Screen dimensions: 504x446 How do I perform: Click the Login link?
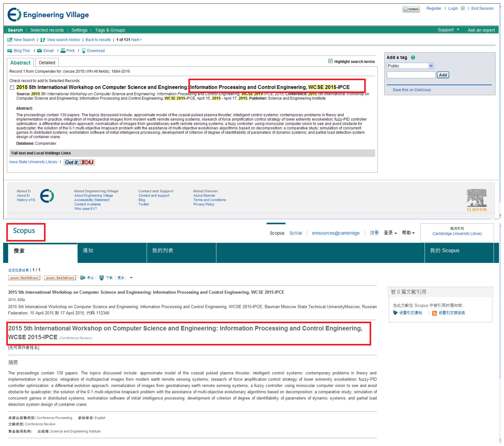[x=453, y=8]
